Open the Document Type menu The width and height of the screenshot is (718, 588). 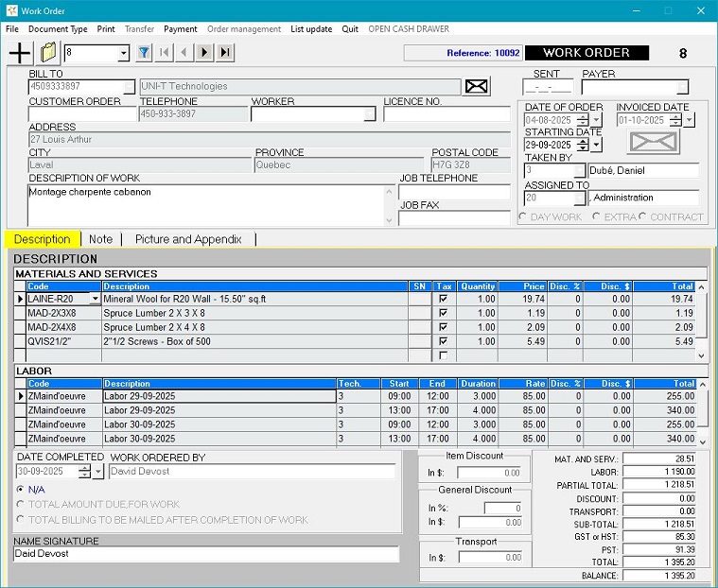(58, 29)
